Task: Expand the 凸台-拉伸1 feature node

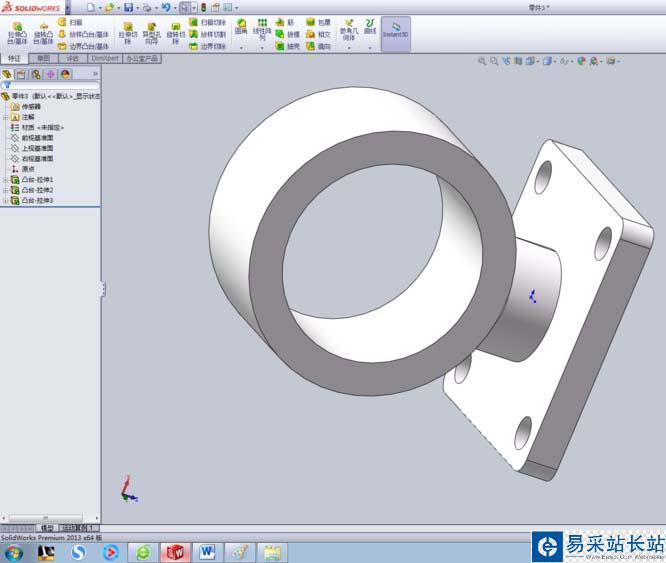Action: (6, 180)
